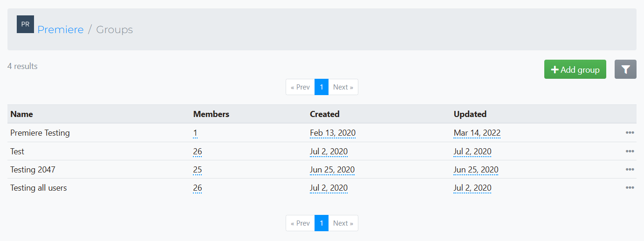Click top pagination Next button

[x=343, y=87]
